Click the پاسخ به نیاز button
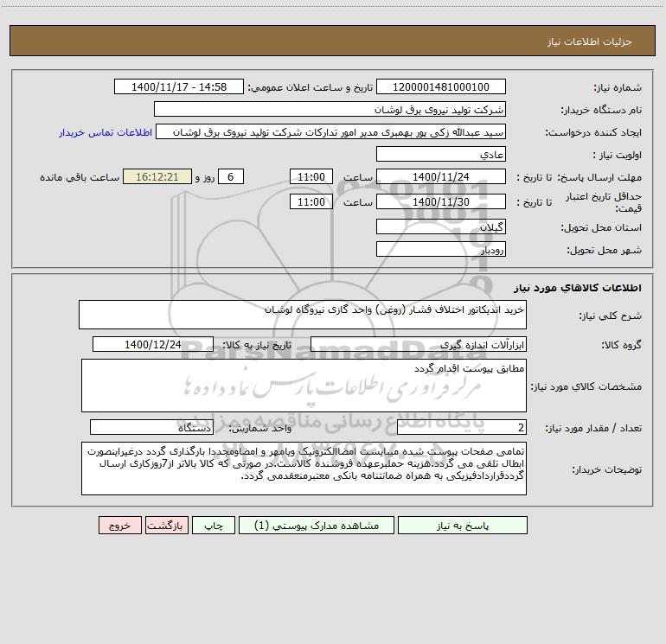The width and height of the screenshot is (666, 644). [463, 525]
